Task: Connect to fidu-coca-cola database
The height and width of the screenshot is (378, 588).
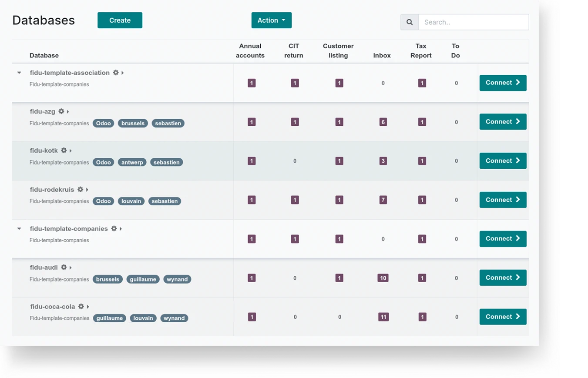Action: click(x=503, y=317)
